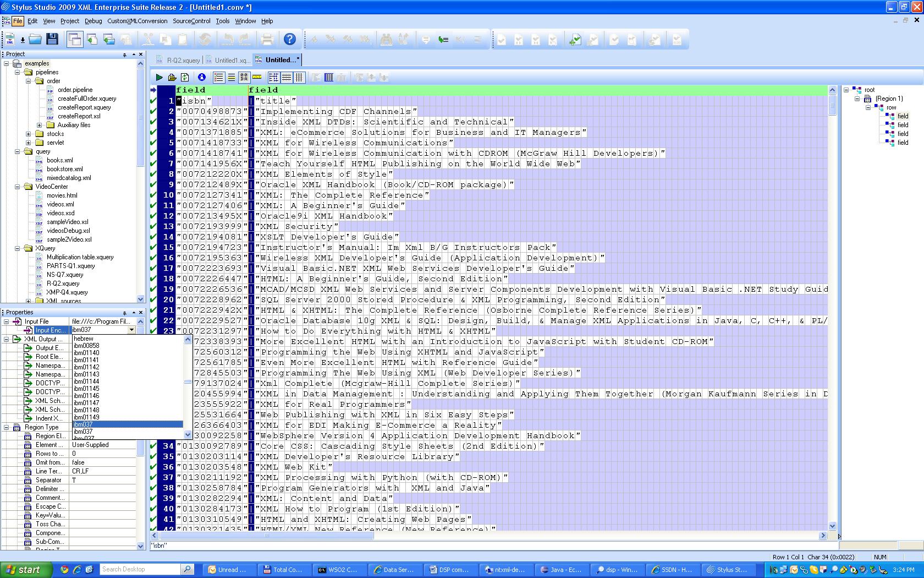This screenshot has width=924, height=578.
Task: Click the Windows start button
Action: tap(26, 570)
